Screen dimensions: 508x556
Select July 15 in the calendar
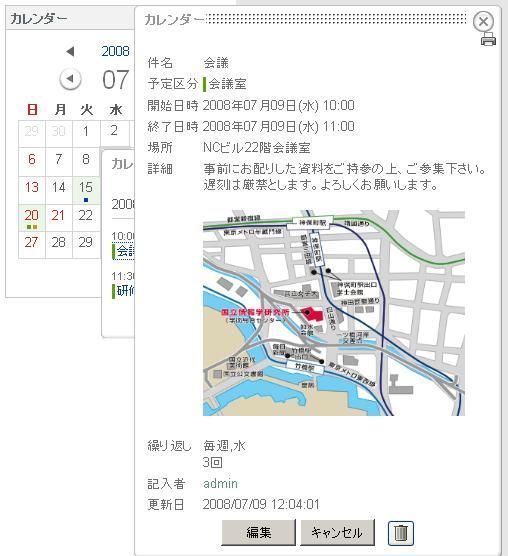(x=86, y=190)
